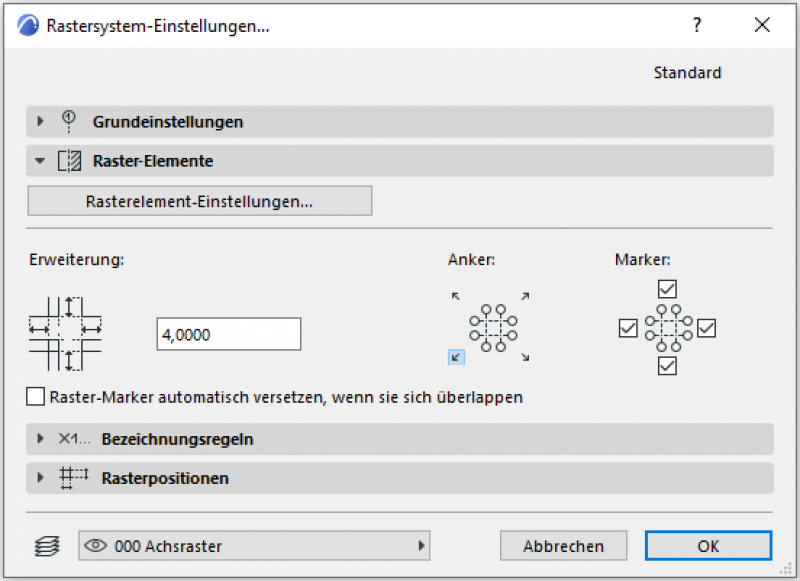
Task: Collapse the Raster-Elemente section
Action: 41,160
